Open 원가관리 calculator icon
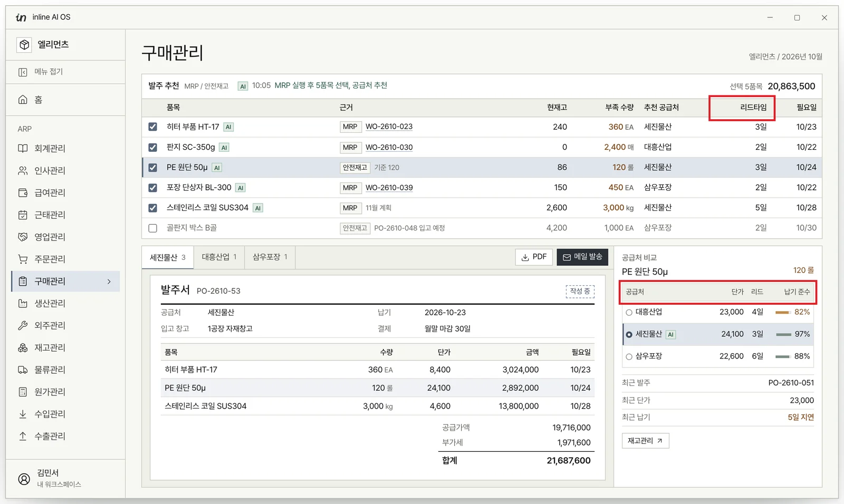The width and height of the screenshot is (844, 504). pos(23,392)
